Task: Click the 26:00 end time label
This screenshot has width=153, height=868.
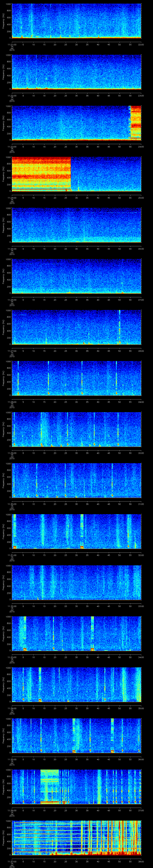Action: tap(141, 249)
